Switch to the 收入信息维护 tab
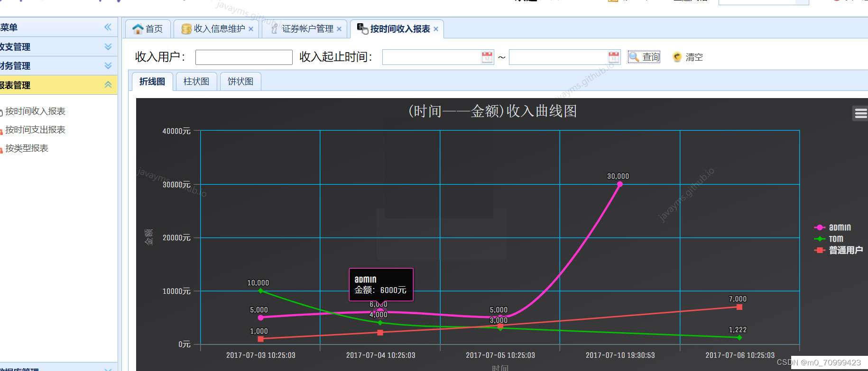The image size is (868, 371). 216,29
